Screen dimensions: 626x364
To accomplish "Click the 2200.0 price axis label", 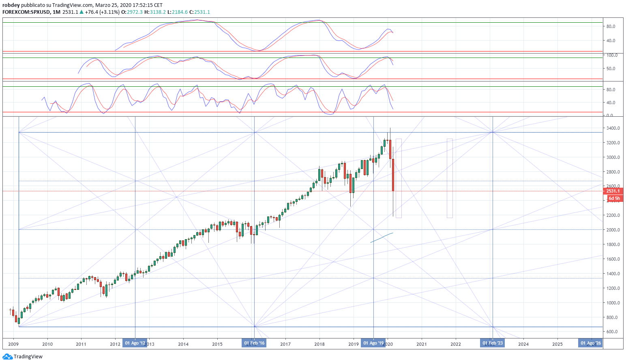I will tap(613, 215).
